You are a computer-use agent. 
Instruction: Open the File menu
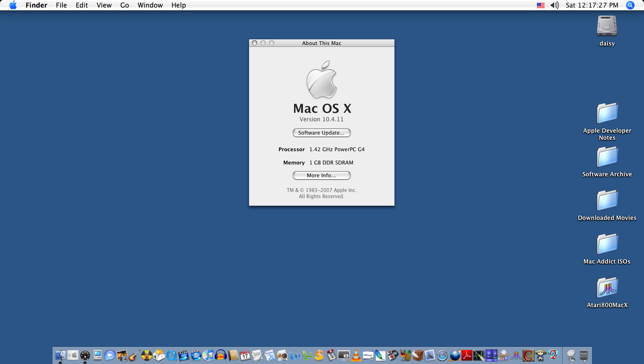[62, 5]
